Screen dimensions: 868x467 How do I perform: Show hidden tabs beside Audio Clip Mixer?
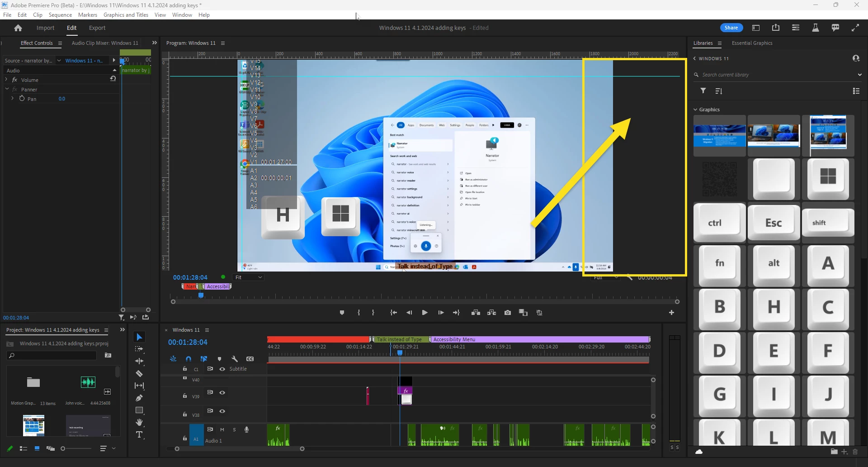coord(154,43)
